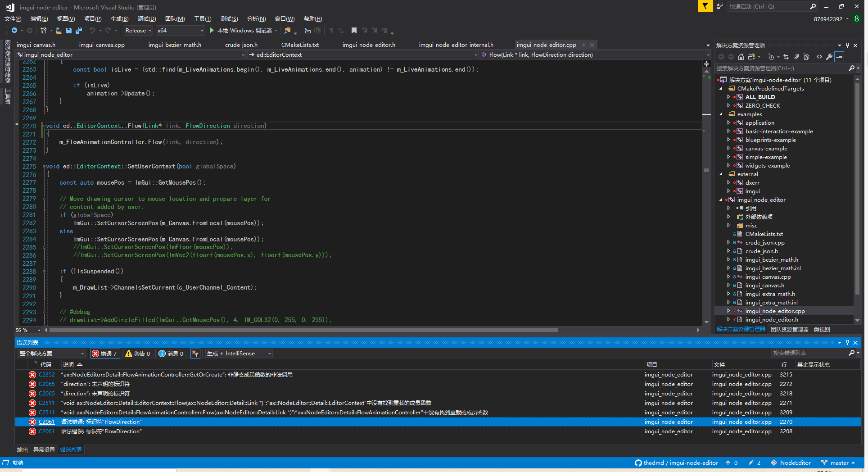The width and height of the screenshot is (868, 472).
Task: Collapse the examples folder node
Action: click(x=721, y=114)
